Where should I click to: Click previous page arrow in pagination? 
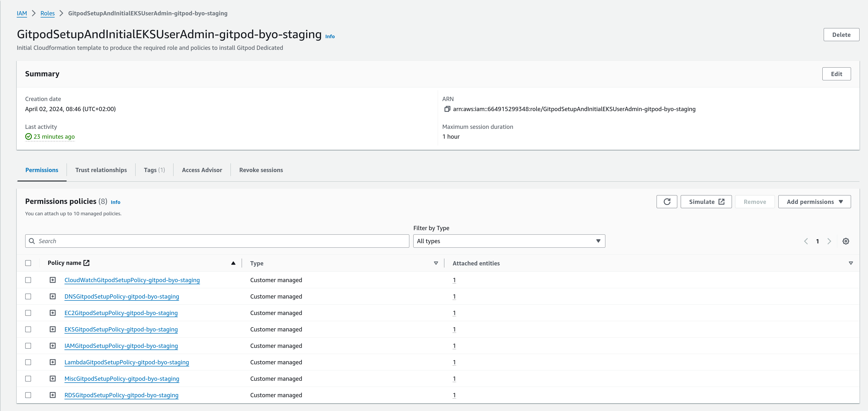coord(806,241)
